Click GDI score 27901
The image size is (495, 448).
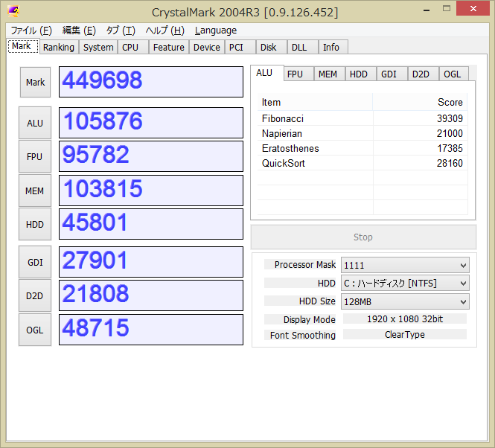(x=151, y=262)
